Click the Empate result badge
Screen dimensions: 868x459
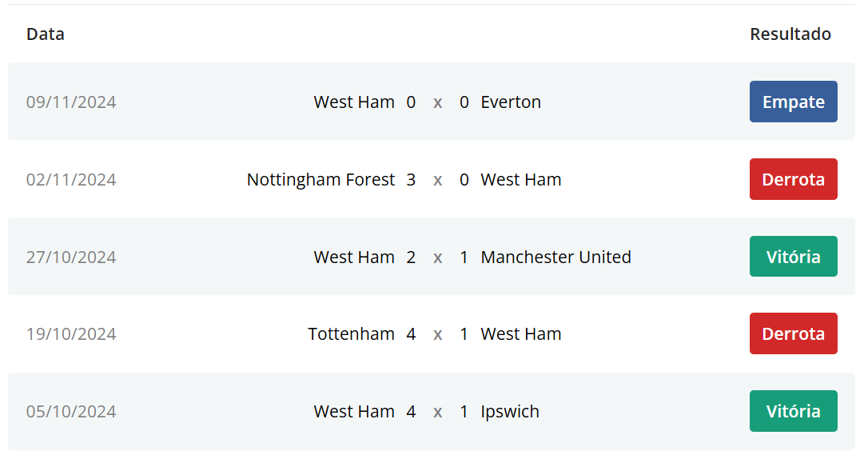tap(793, 102)
